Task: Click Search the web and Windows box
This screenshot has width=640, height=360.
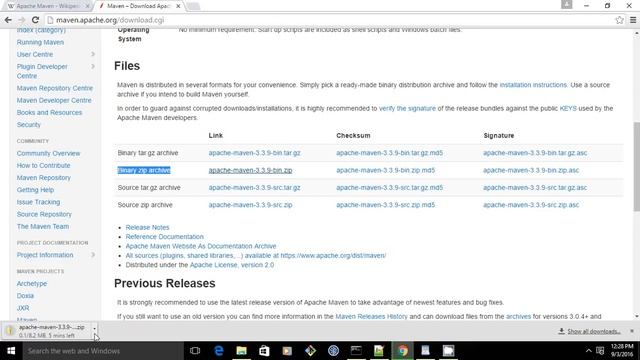Action: point(103,351)
